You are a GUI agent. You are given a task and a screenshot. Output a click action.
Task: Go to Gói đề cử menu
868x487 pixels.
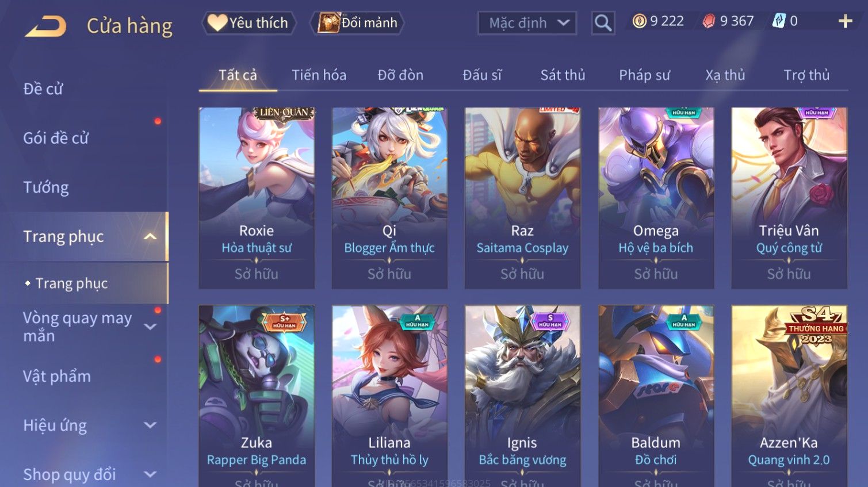click(x=56, y=138)
